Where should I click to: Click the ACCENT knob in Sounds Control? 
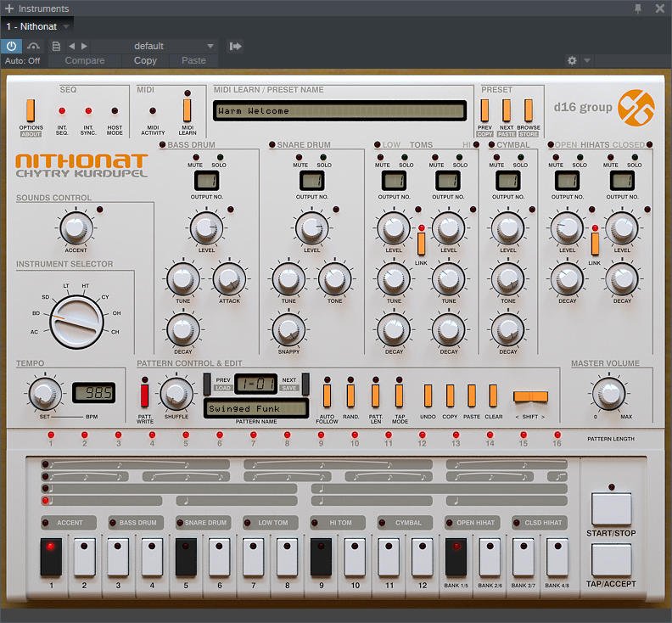tap(76, 227)
